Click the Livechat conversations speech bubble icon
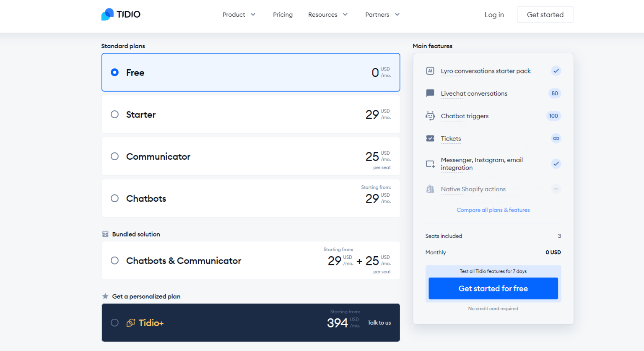 click(x=430, y=93)
